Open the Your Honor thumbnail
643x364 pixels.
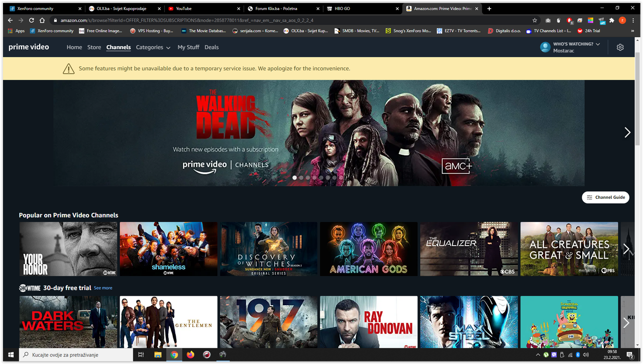pyautogui.click(x=68, y=249)
